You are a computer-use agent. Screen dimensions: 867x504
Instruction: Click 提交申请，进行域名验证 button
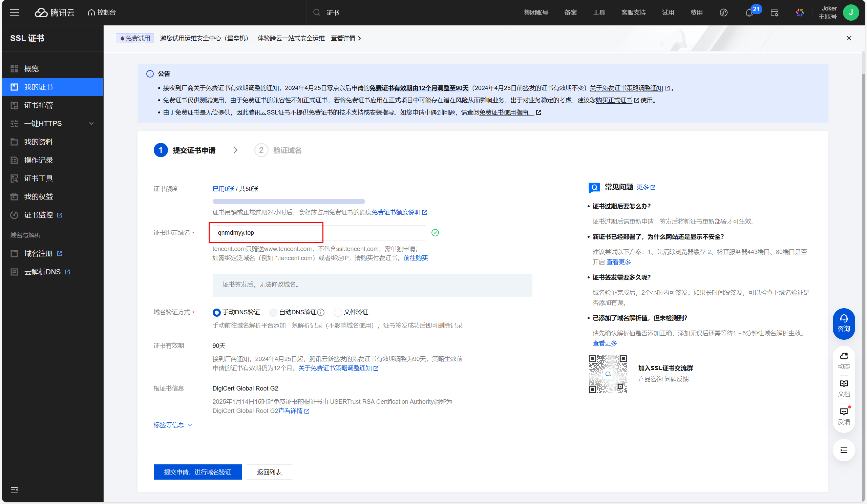coord(197,472)
